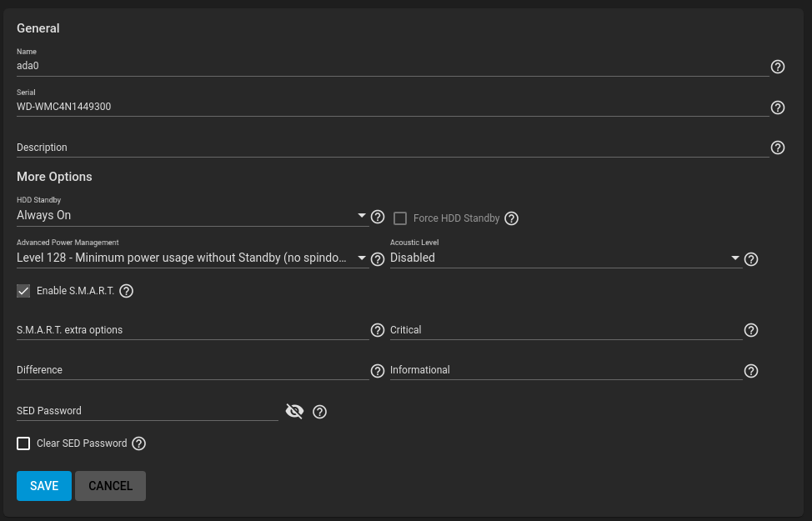812x521 pixels.
Task: Check the Clear SED Password box
Action: [x=23, y=443]
